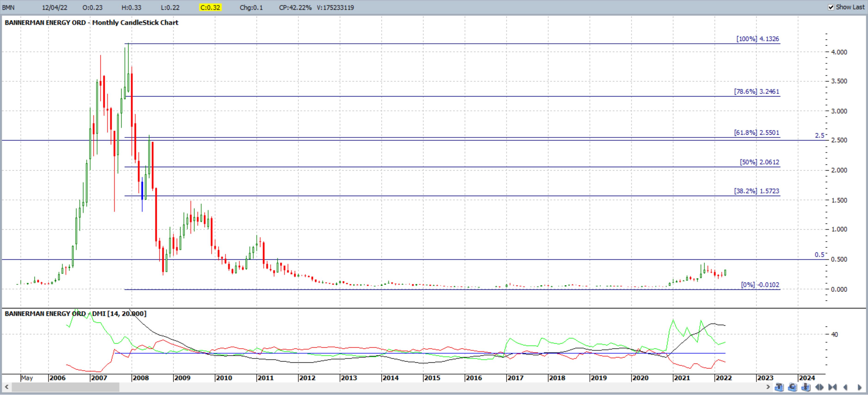This screenshot has height=395, width=868.
Task: Click the 12/04/22 date in header
Action: click(54, 7)
